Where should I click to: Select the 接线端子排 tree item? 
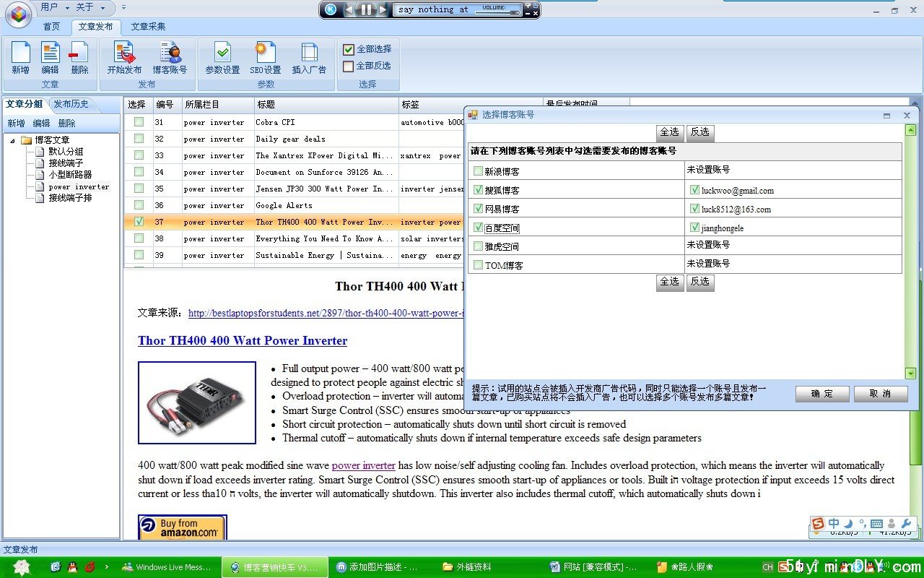tap(70, 198)
